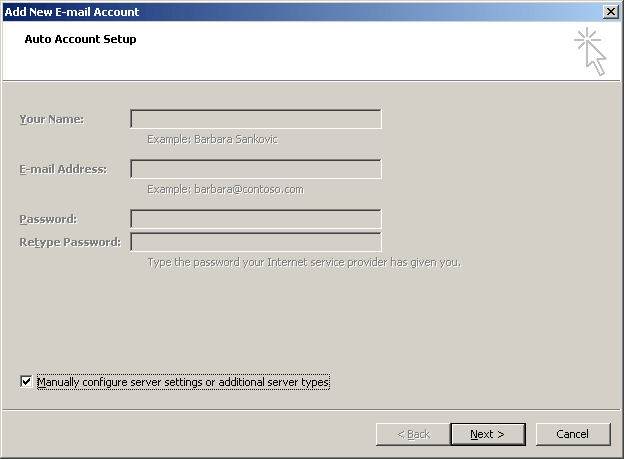Click the 'Your Name:' label

point(51,119)
